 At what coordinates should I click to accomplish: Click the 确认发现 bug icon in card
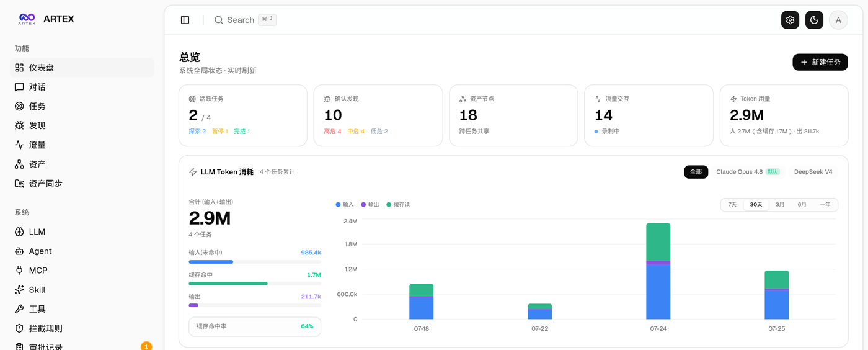pos(327,99)
